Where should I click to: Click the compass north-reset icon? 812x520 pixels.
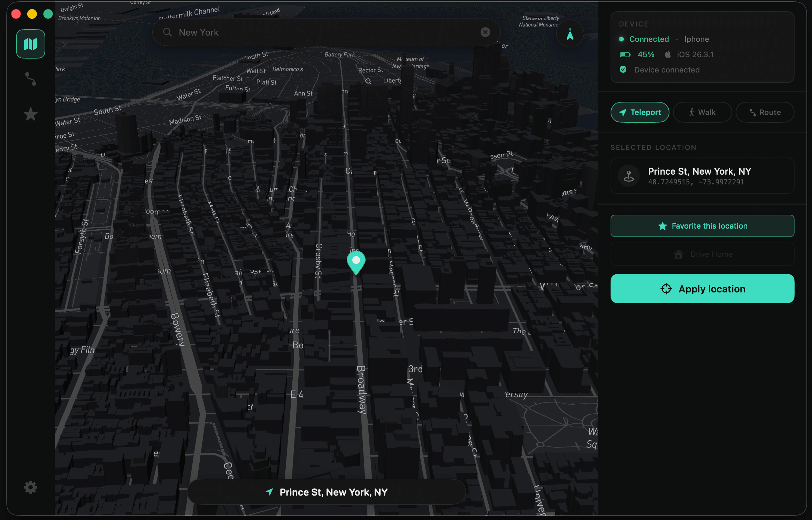570,34
